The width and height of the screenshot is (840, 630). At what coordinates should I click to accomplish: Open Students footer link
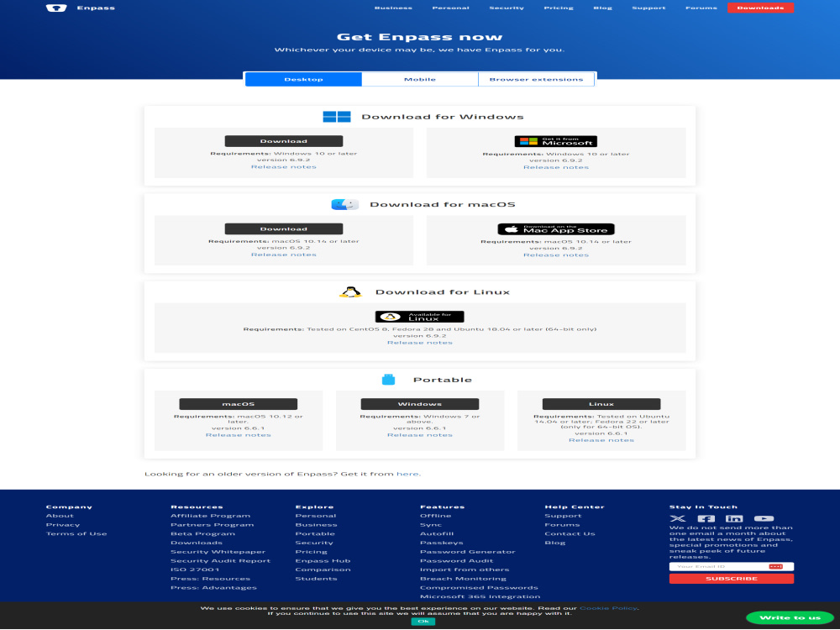coord(316,579)
